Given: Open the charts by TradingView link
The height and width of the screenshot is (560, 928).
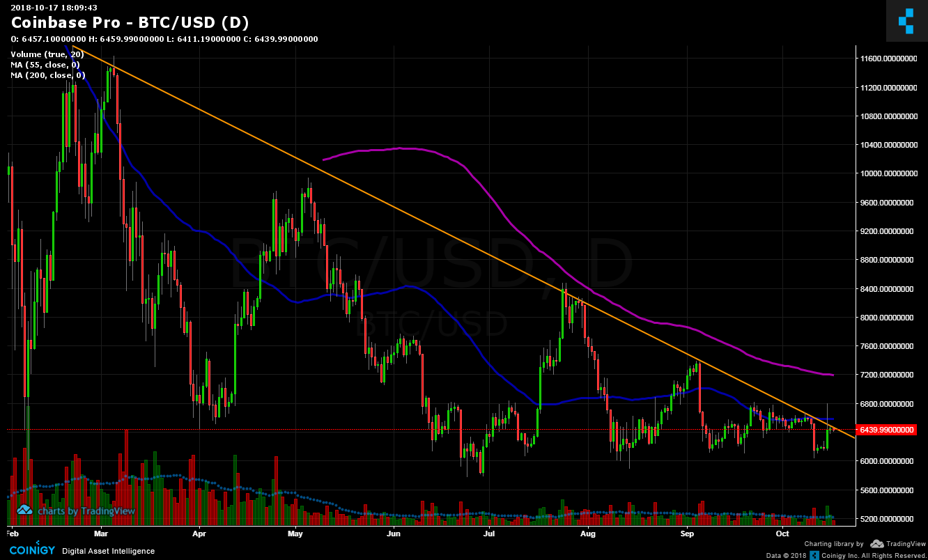Looking at the screenshot, I should coord(86,511).
